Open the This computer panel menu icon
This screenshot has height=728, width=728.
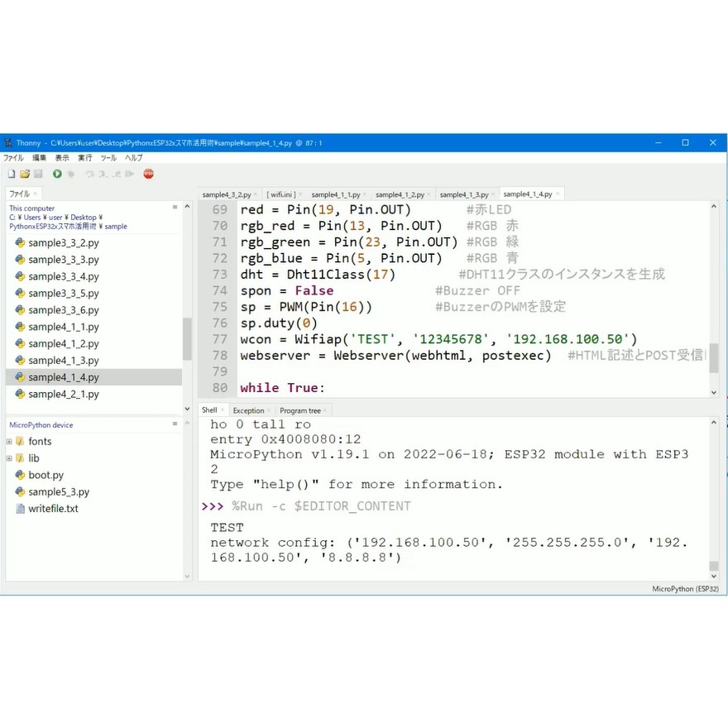coord(175,207)
